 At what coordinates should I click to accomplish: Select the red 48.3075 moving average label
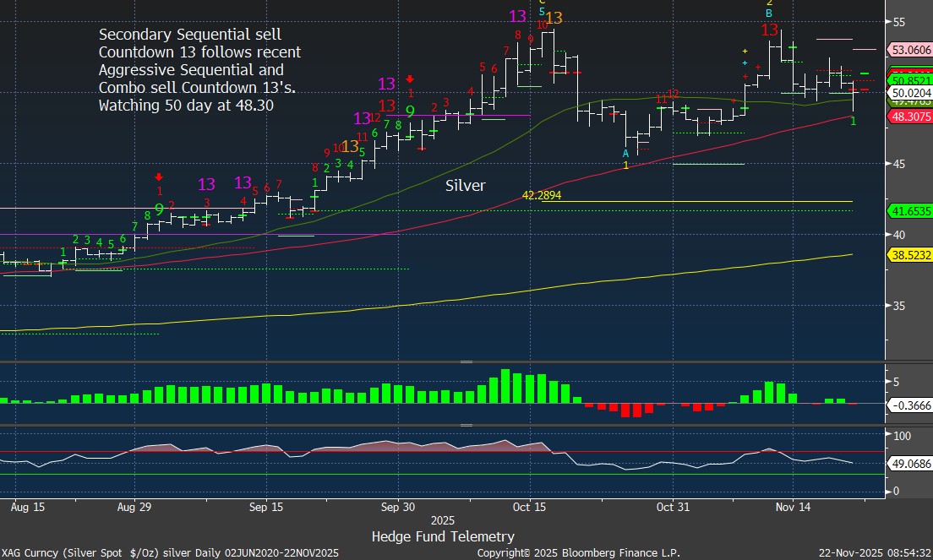pyautogui.click(x=910, y=117)
